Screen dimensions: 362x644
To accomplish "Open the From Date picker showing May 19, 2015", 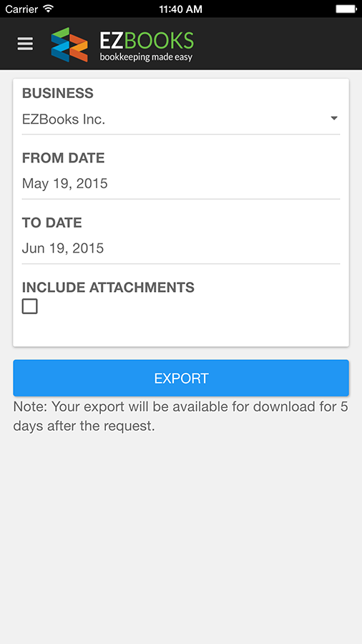I will [181, 183].
